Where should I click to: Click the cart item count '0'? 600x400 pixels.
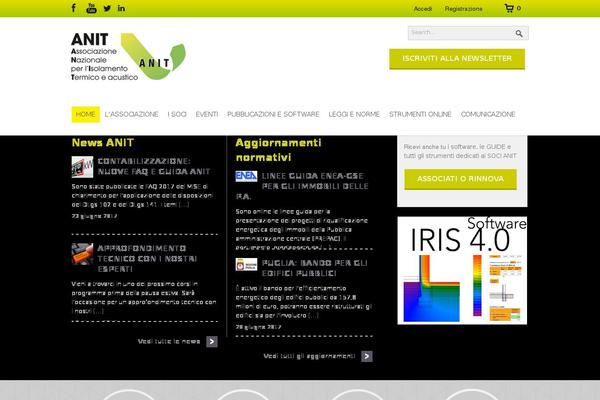(x=519, y=8)
